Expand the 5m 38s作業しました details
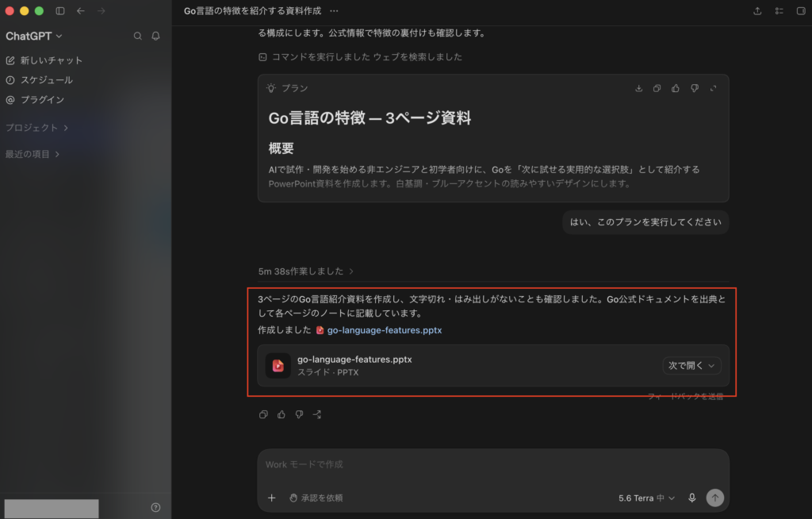The width and height of the screenshot is (812, 519). pos(305,271)
